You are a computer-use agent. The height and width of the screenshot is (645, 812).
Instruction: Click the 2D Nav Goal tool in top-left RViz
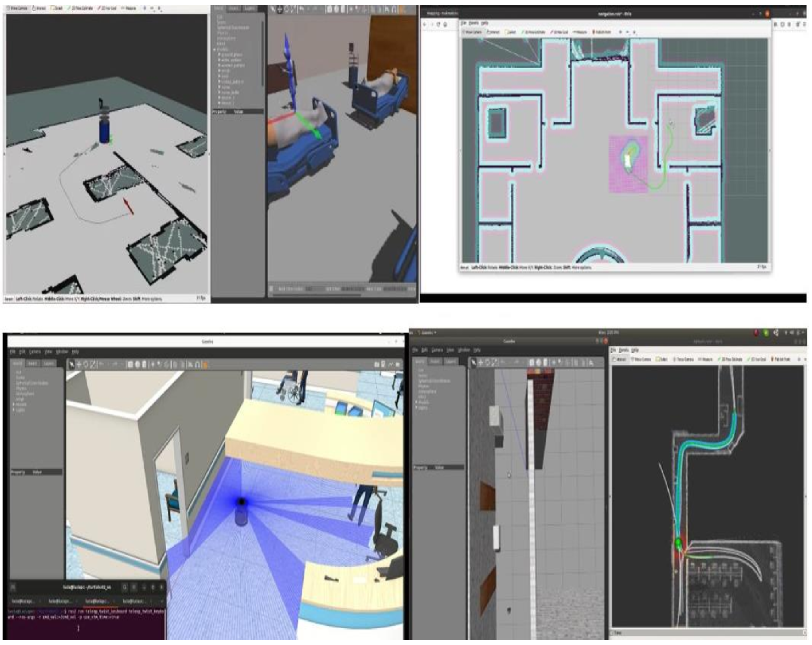click(107, 8)
